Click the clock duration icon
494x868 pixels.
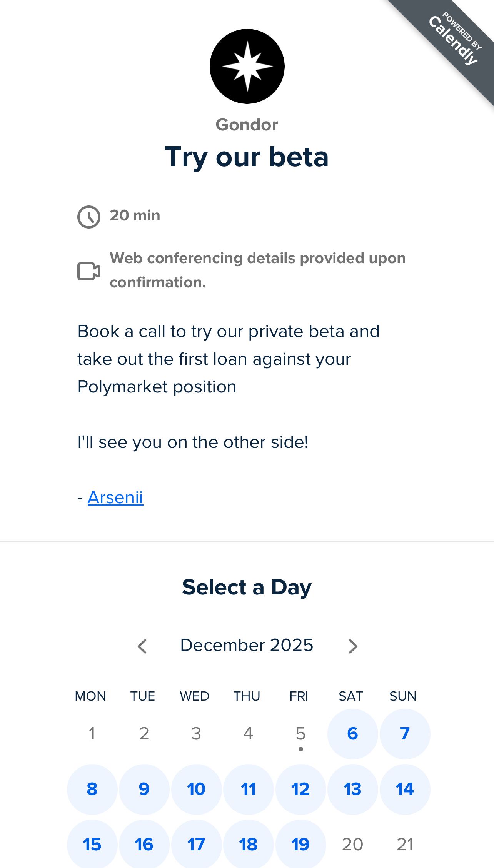(89, 217)
